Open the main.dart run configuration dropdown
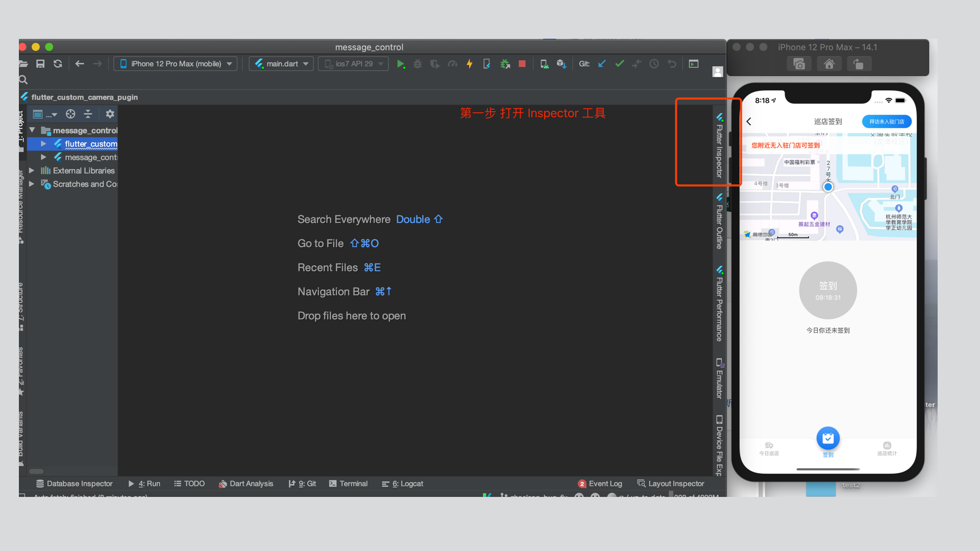 (x=282, y=64)
